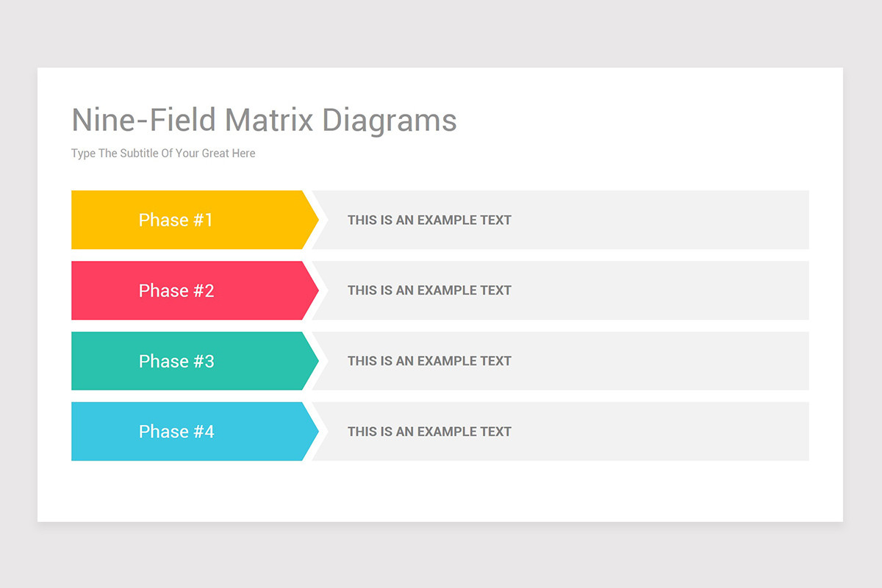Click the pointed tip of the blue arrow
Image resolution: width=882 pixels, height=588 pixels.
[x=314, y=431]
